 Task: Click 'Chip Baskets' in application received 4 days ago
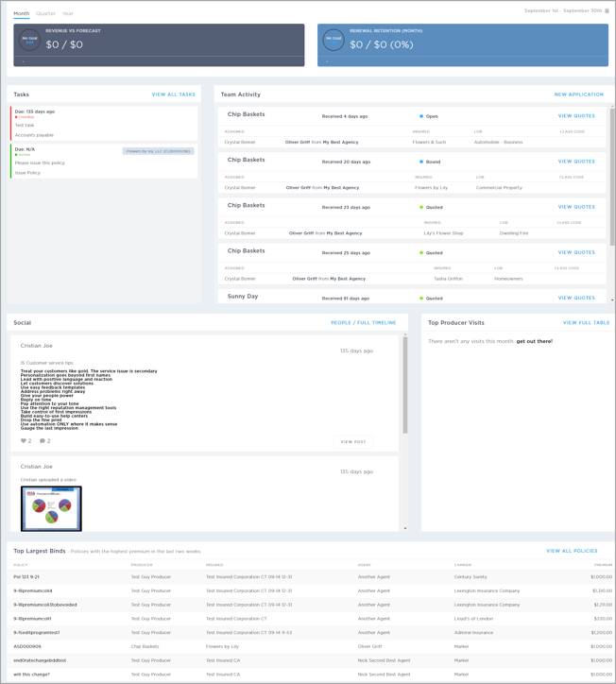[x=246, y=114]
